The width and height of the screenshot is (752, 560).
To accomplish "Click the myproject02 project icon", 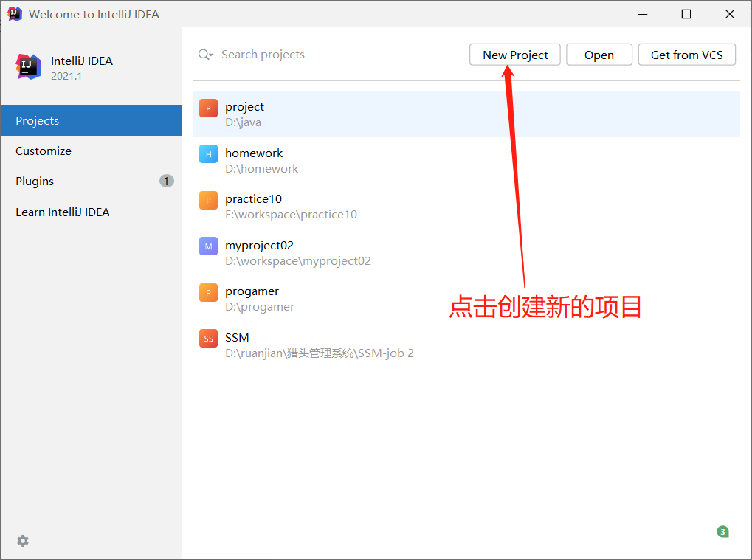I will 207,246.
